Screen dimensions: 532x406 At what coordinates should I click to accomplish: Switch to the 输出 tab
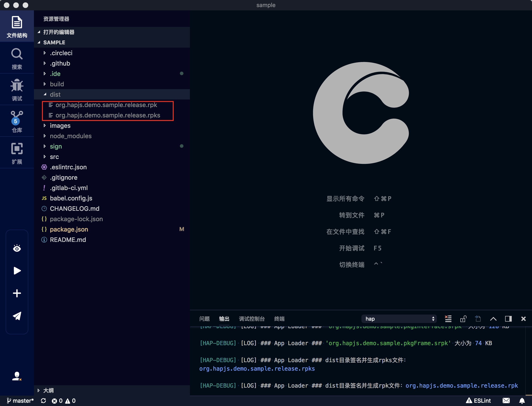tap(224, 319)
